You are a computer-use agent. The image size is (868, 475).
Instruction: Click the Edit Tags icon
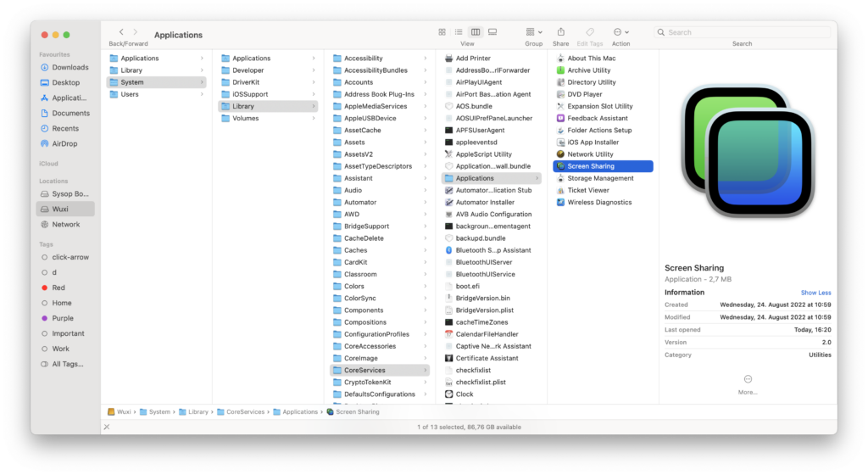point(590,32)
